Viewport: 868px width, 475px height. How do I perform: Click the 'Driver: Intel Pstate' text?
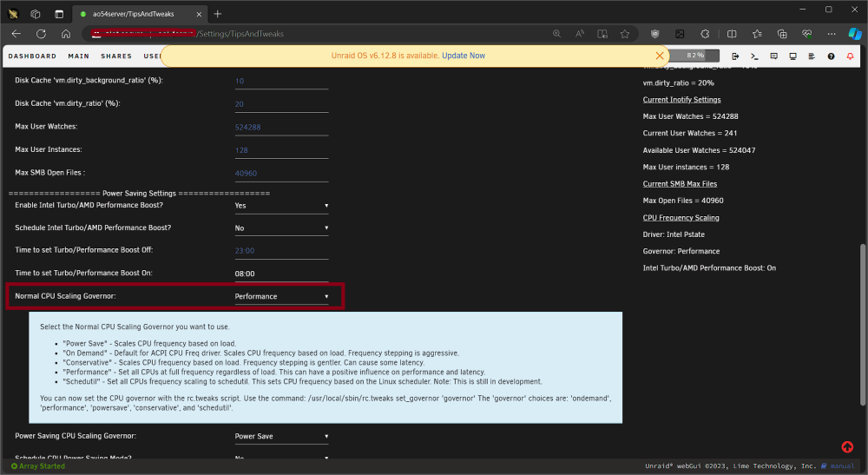[674, 234]
